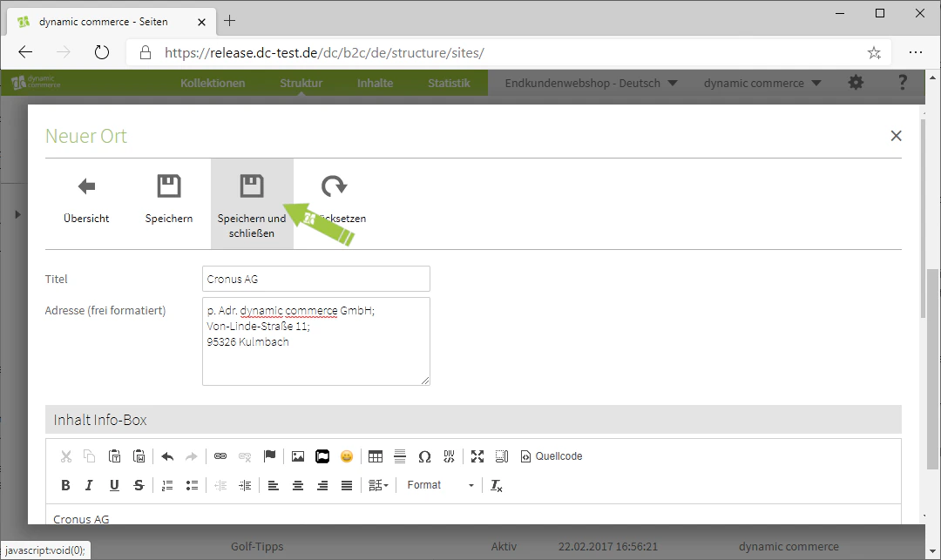Close the dynamic commerce - Seiten tab
941x560 pixels.
click(201, 22)
